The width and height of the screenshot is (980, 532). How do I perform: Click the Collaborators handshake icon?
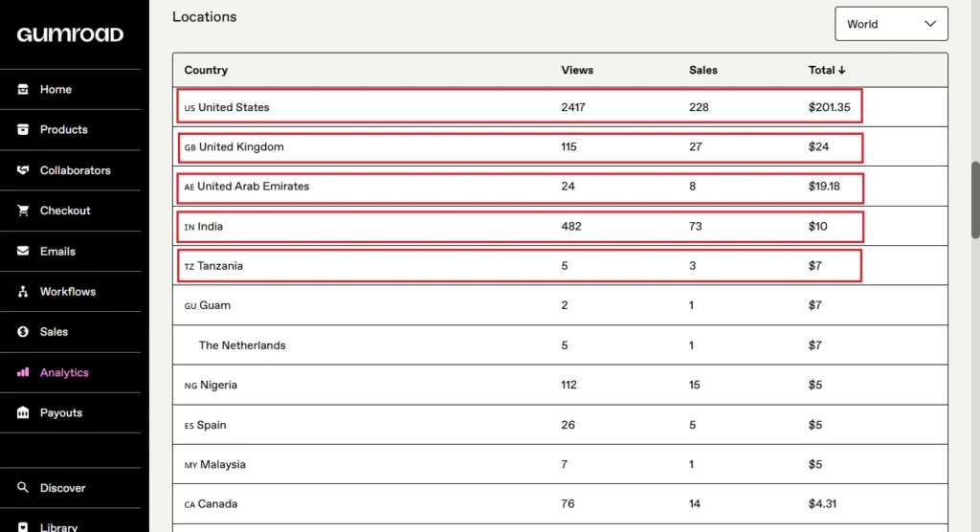click(23, 170)
